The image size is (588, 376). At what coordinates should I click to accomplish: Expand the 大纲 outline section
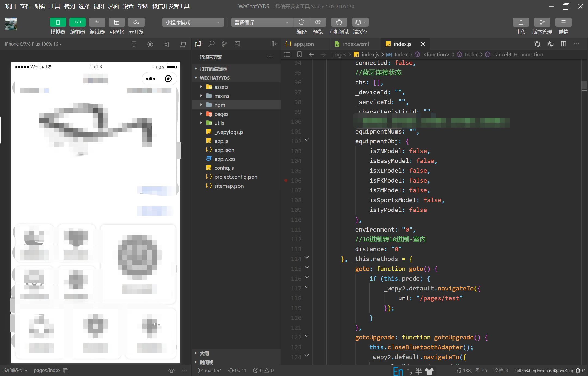pyautogui.click(x=236, y=353)
